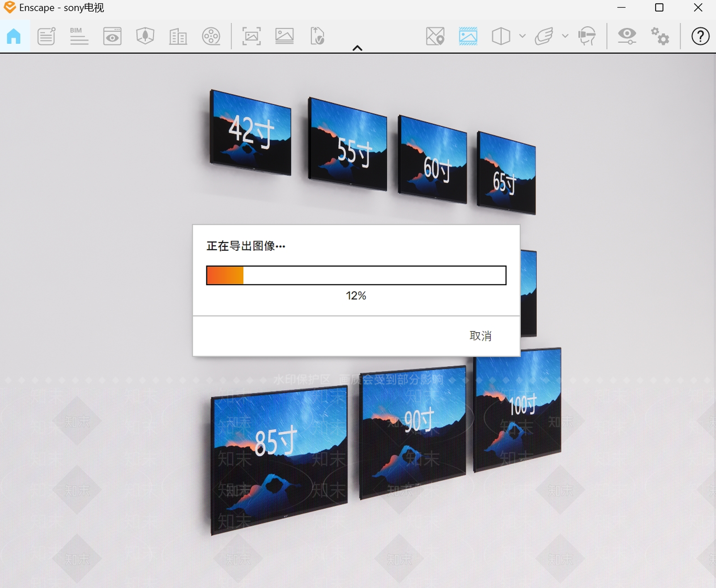Screen dimensions: 716x588
Task: Open visual settings eye icon
Action: click(627, 36)
